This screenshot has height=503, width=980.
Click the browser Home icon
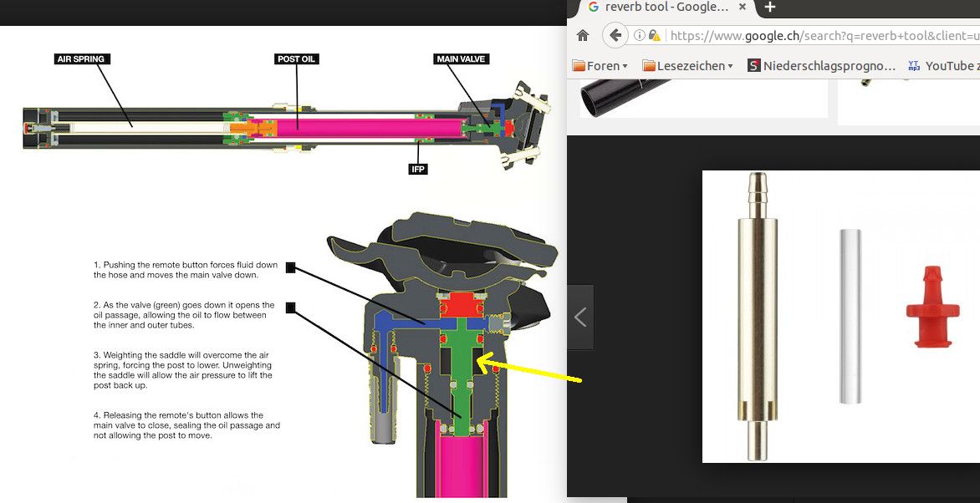point(583,36)
